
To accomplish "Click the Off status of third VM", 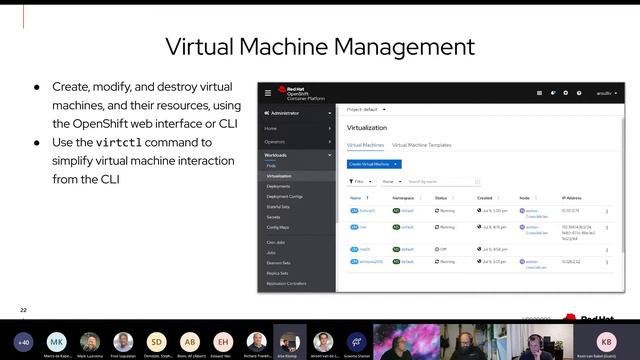I will point(441,249).
